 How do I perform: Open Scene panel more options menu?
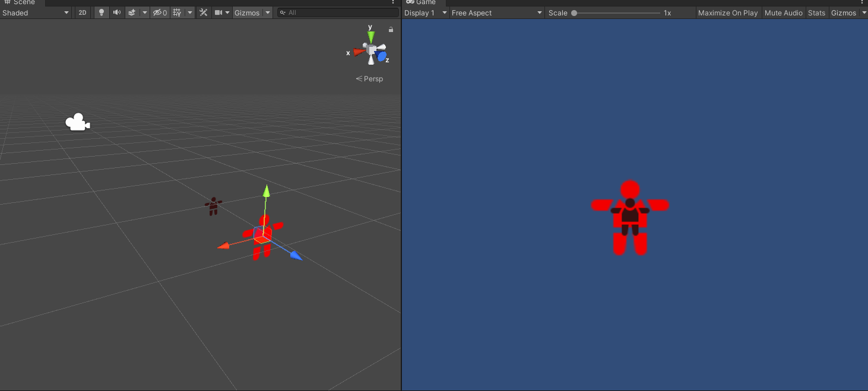point(393,2)
